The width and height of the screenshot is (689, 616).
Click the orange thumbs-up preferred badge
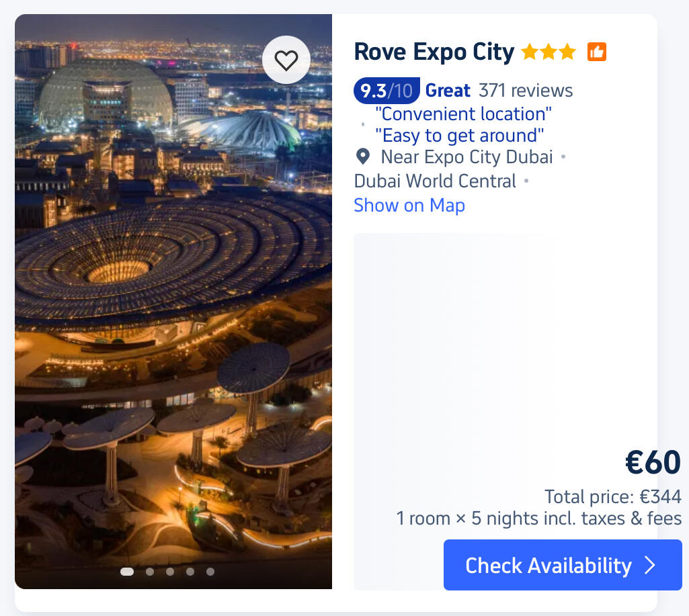(x=597, y=52)
